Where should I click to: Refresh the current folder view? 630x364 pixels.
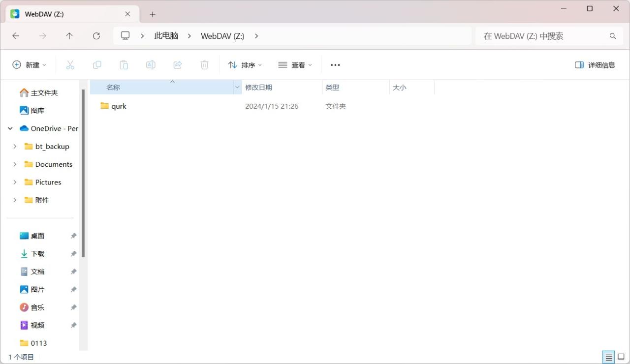tap(96, 36)
